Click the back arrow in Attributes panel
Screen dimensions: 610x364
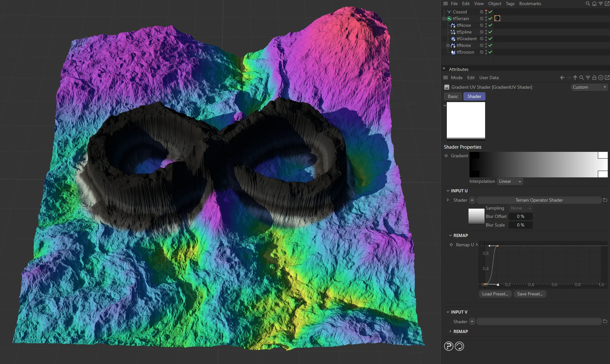click(563, 78)
